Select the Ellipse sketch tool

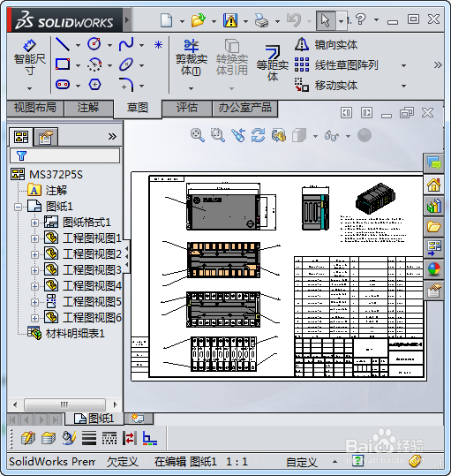pyautogui.click(x=126, y=64)
